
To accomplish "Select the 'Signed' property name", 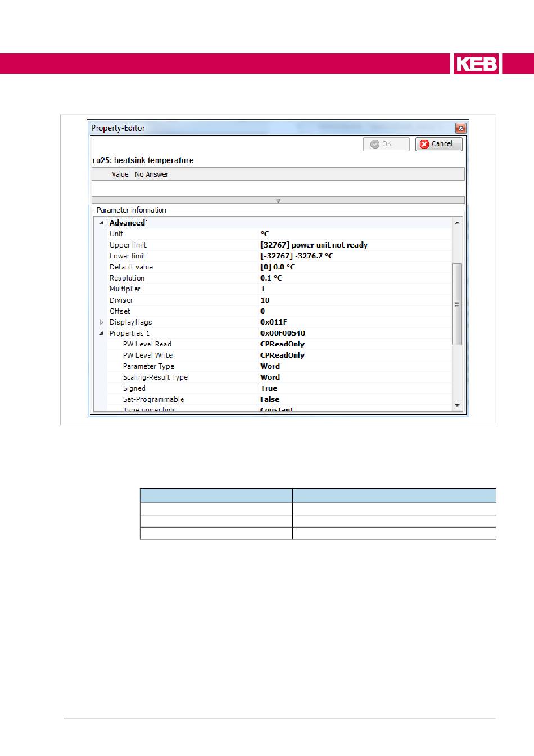I will click(x=134, y=389).
